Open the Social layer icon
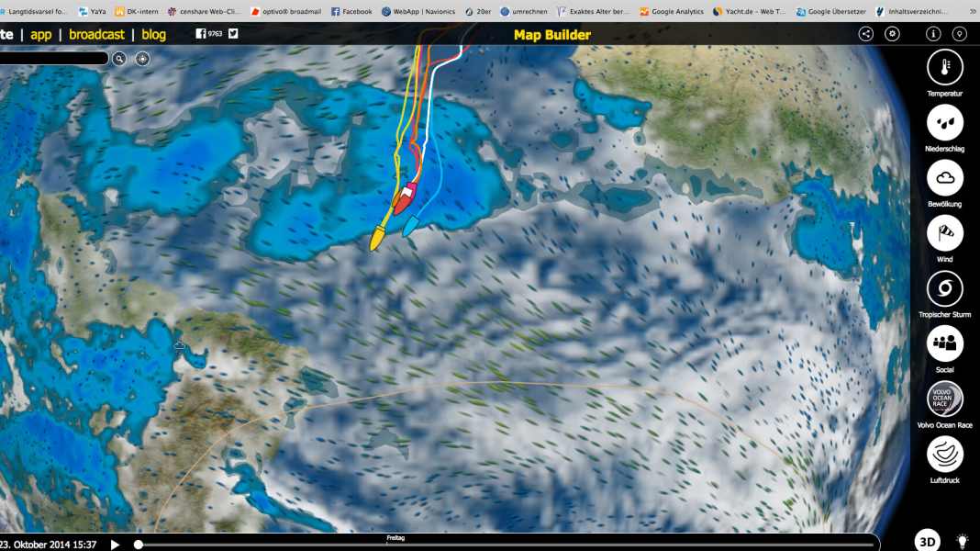Image resolution: width=980 pixels, height=551 pixels. [944, 343]
